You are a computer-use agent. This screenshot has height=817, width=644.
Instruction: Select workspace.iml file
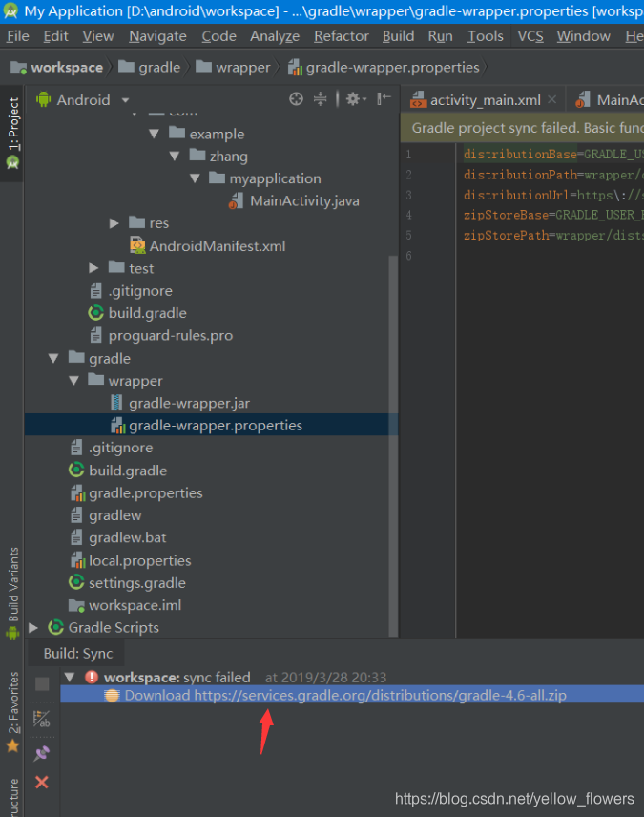[x=125, y=605]
